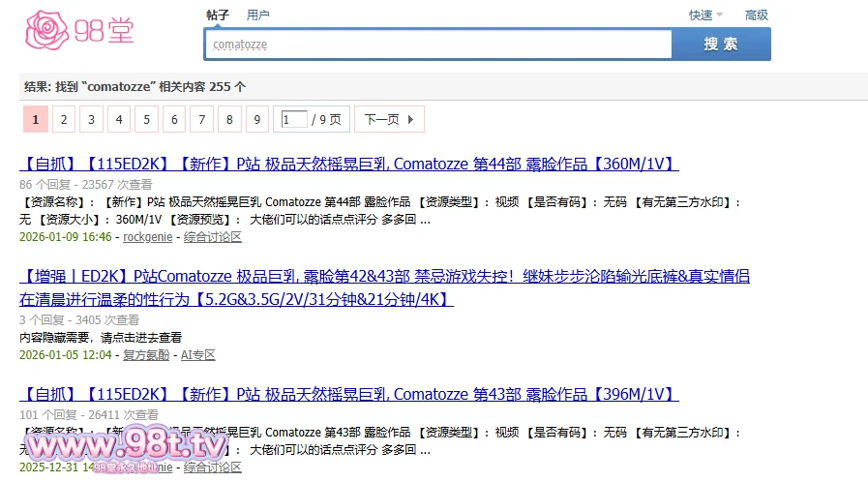Open author rockgenie's profile link
868x482 pixels.
point(147,237)
